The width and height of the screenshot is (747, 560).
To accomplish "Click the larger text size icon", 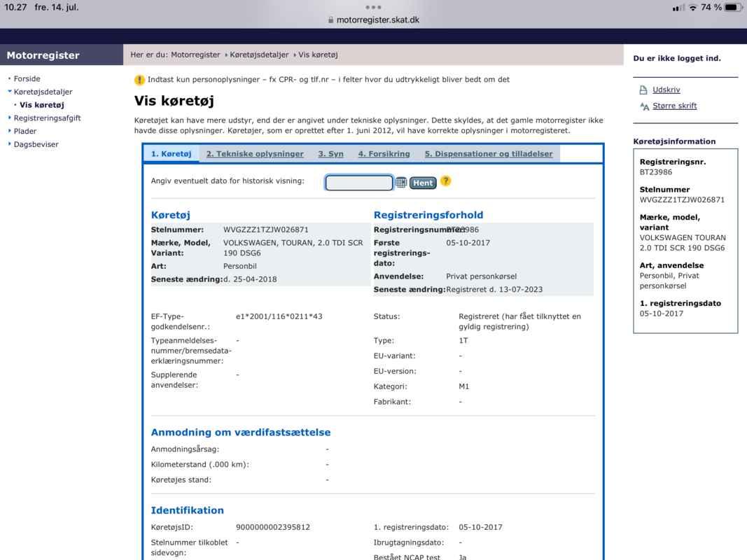I will tap(644, 106).
